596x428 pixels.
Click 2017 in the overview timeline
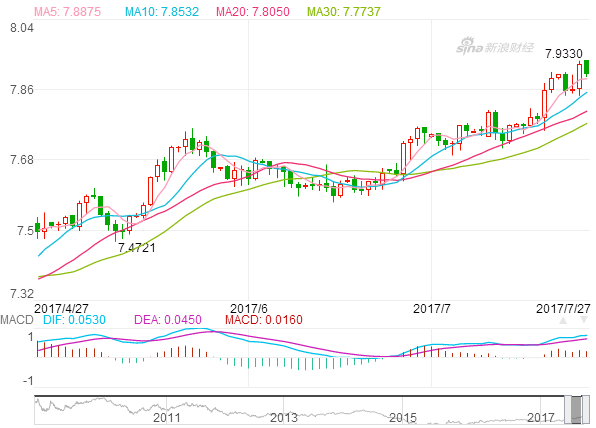[541, 418]
